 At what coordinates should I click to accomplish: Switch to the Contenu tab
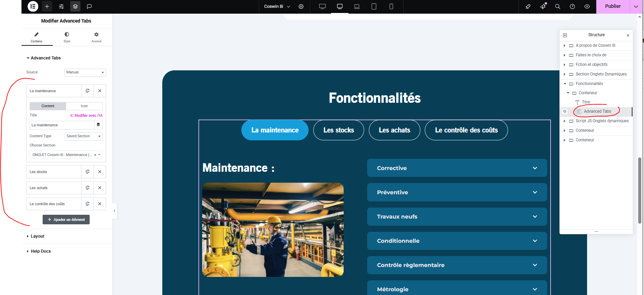[36, 37]
